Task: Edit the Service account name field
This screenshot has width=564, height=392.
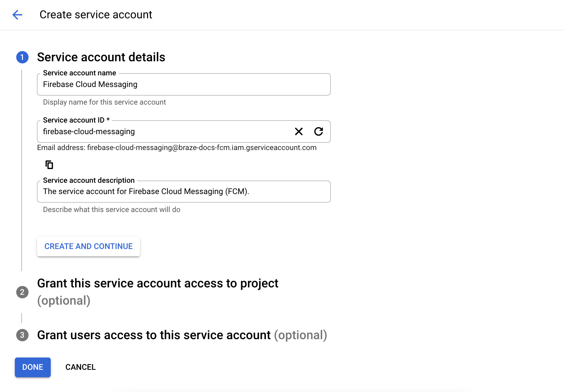Action: click(x=184, y=85)
